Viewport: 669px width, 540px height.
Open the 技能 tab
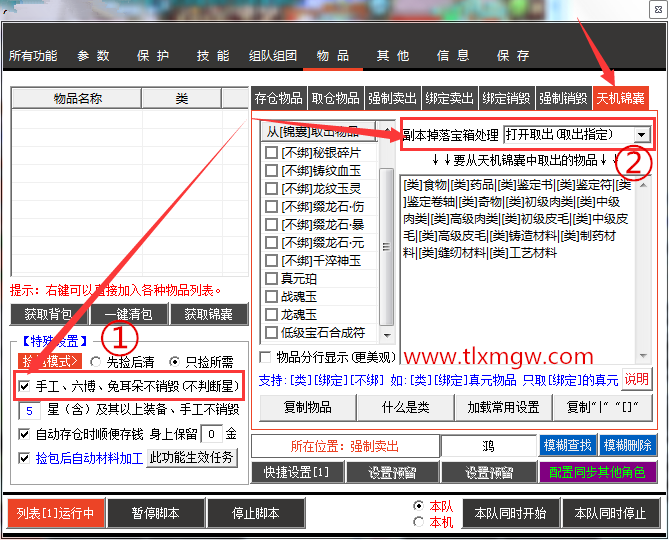coord(213,55)
